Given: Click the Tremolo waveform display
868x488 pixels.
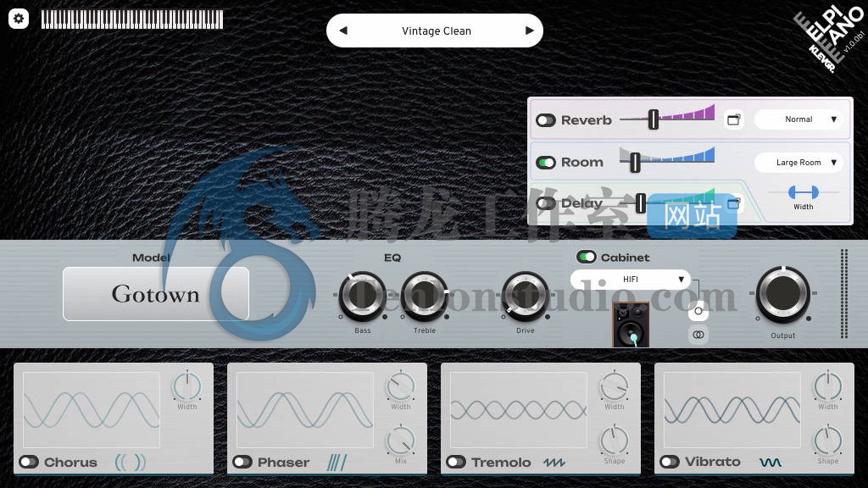Looking at the screenshot, I should (519, 409).
